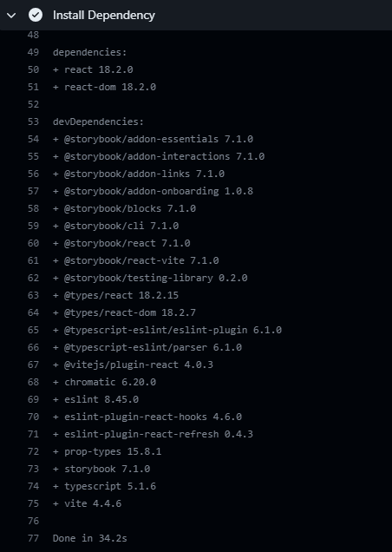Select log line number 50
The image size is (392, 552).
(x=33, y=69)
